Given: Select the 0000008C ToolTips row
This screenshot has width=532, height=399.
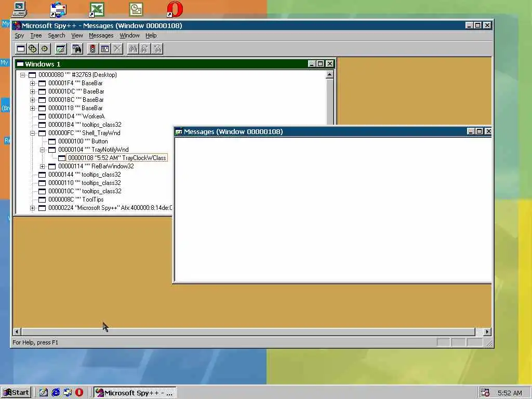Looking at the screenshot, I should (76, 199).
